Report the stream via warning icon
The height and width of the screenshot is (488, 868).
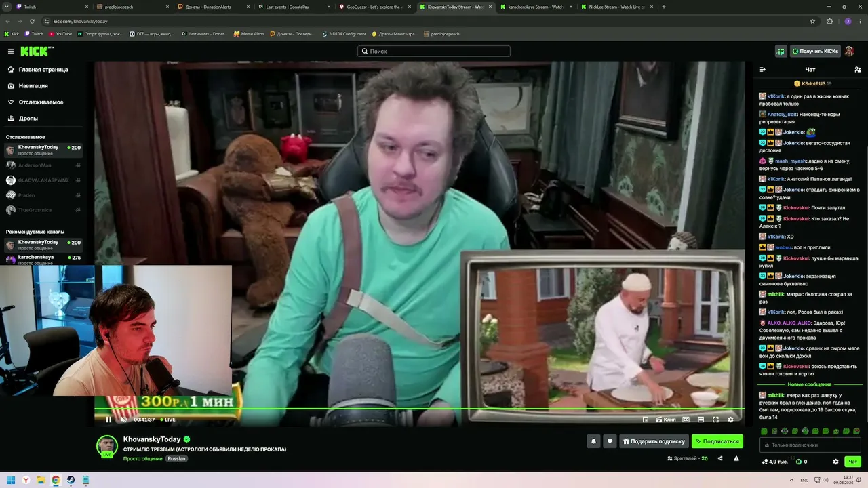[x=736, y=459]
